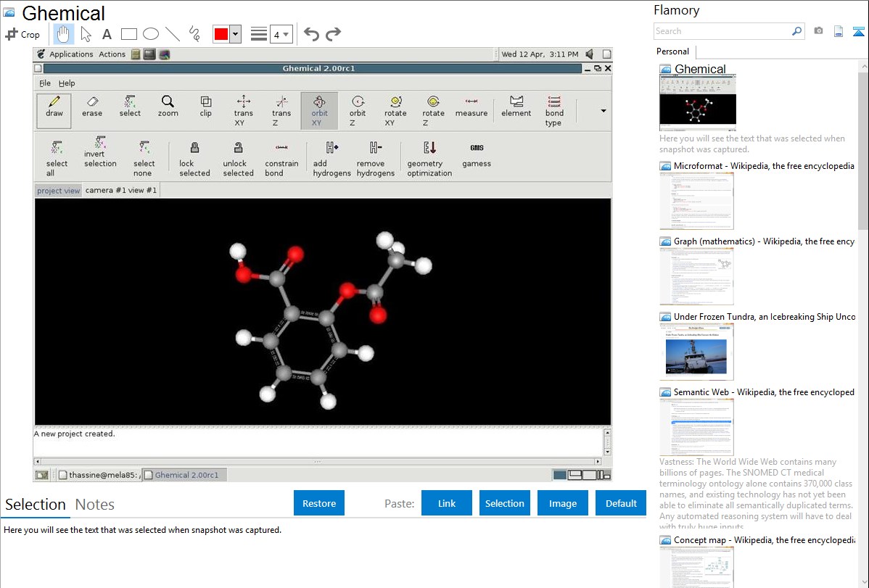Click the camera snapshot icon

click(818, 31)
